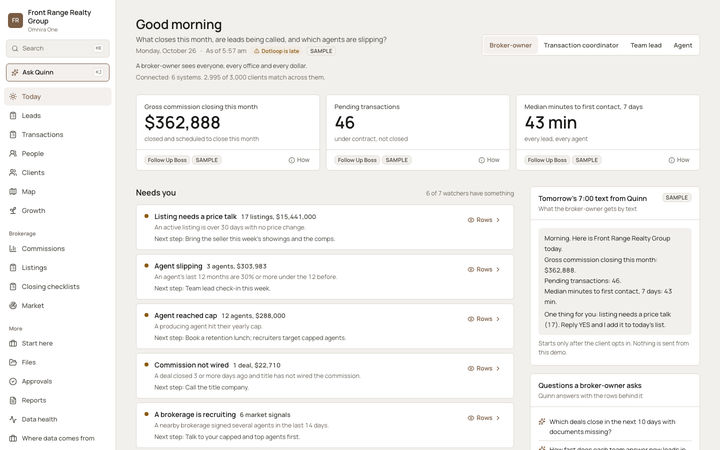Screen dimensions: 720x450
Task: Click Follow Up Boss tag on Median minutes card
Action: pyautogui.click(x=547, y=160)
